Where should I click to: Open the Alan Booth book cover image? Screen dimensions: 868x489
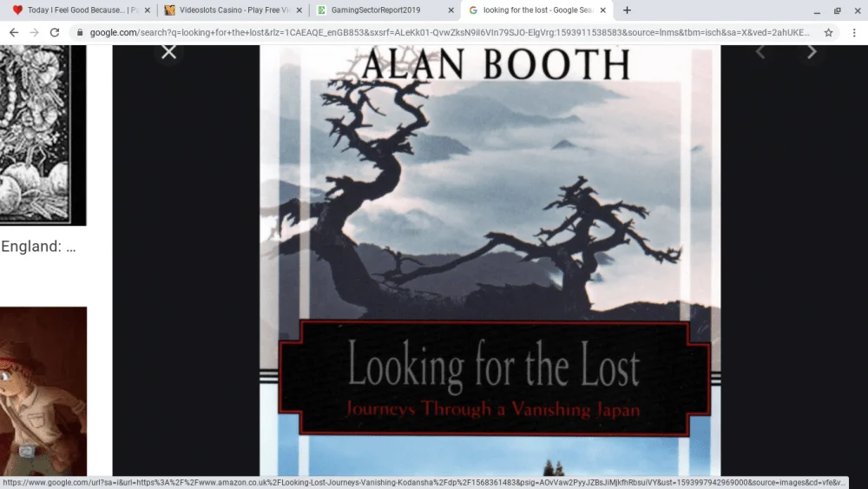coord(490,261)
